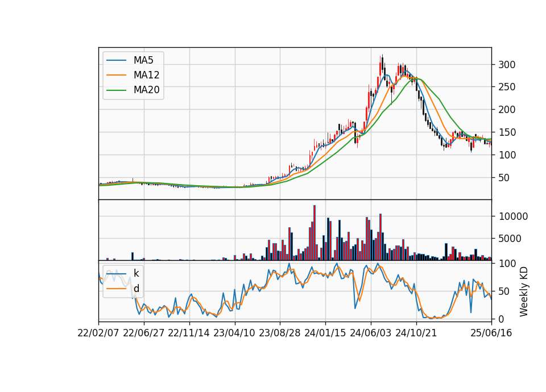
Task: Click the 22/11/14 date label
Action: pos(189,333)
